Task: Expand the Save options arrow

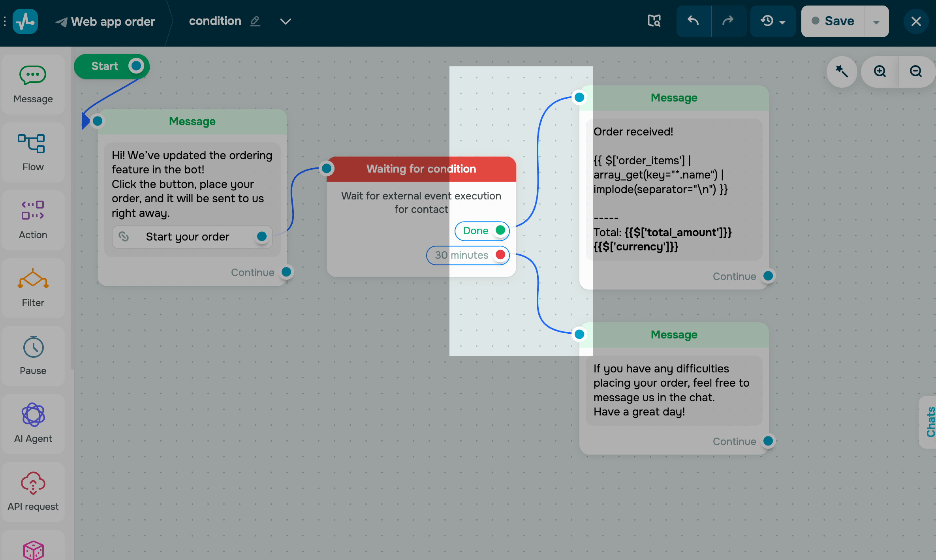Action: (x=876, y=22)
